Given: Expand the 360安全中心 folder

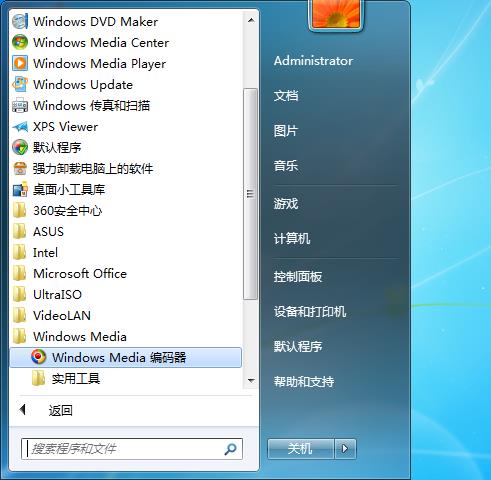Looking at the screenshot, I should (x=19, y=210).
